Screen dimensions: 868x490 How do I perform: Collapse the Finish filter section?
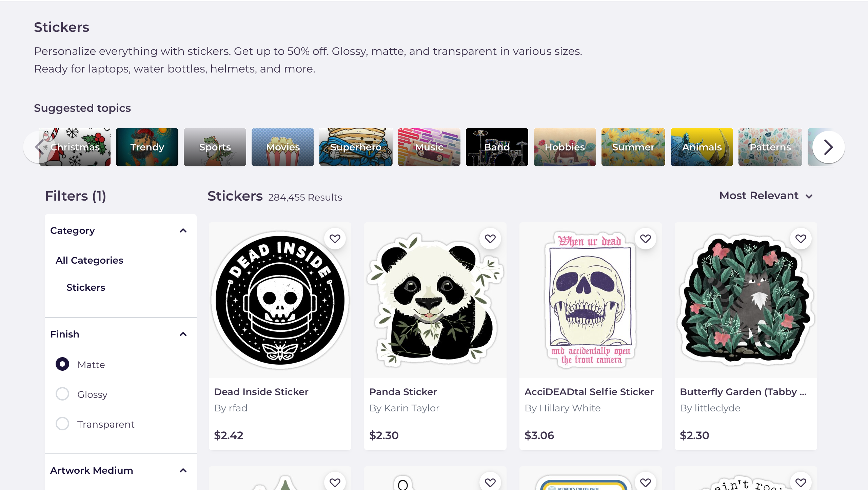183,334
